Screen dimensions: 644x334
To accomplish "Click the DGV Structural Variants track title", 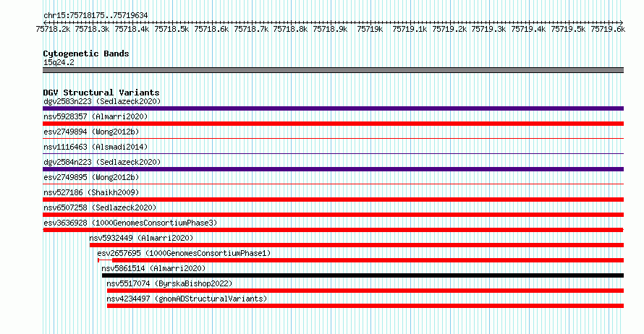I will pos(101,93).
